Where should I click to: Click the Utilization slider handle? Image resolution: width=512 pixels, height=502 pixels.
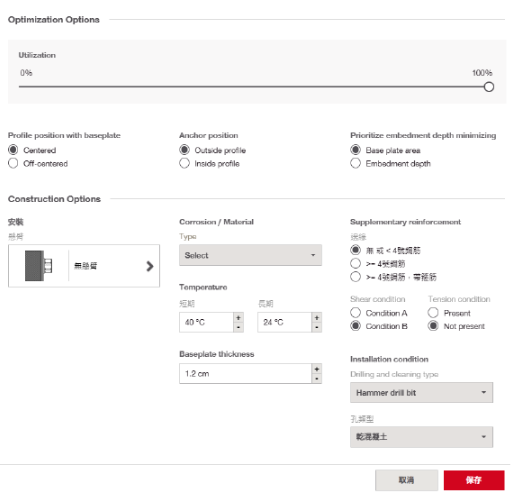pos(489,87)
